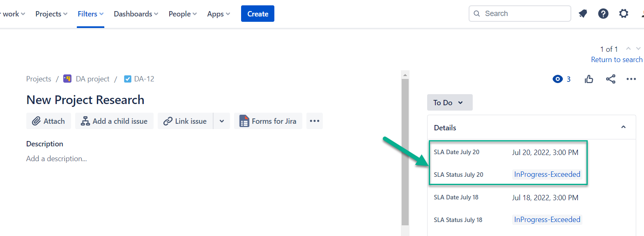The image size is (644, 236).
Task: Open the notifications bell icon
Action: pos(582,14)
